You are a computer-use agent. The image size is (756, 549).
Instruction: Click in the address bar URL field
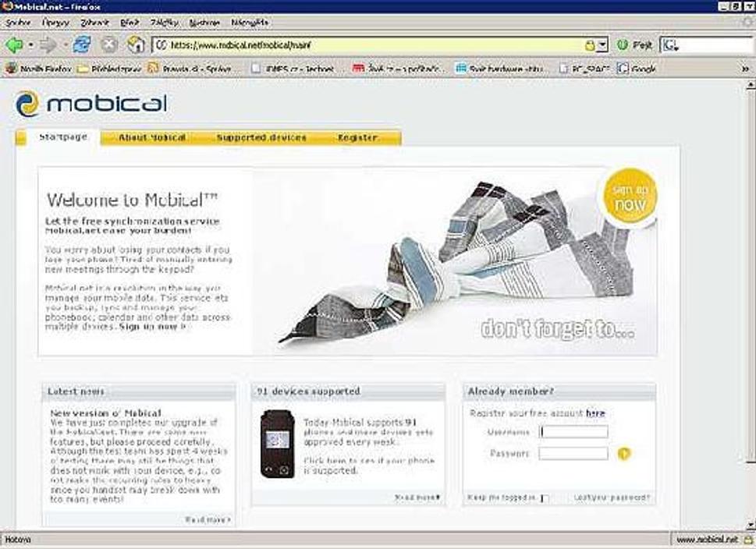pos(376,45)
